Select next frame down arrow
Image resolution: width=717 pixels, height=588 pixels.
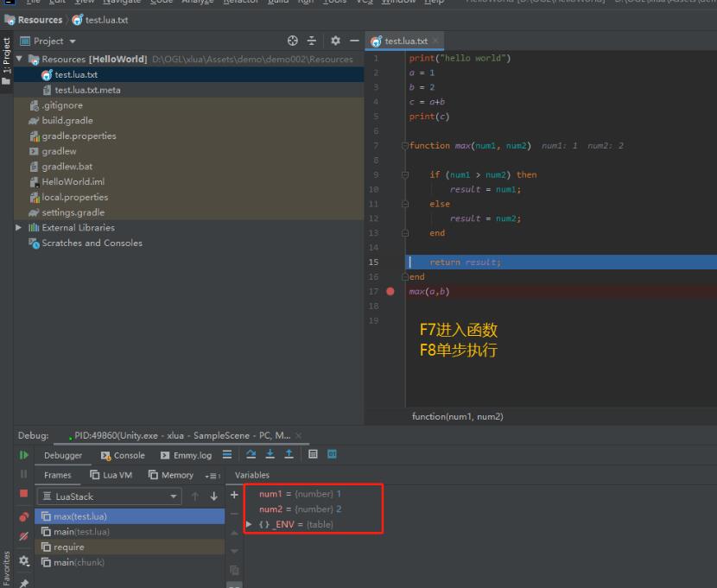pos(213,496)
